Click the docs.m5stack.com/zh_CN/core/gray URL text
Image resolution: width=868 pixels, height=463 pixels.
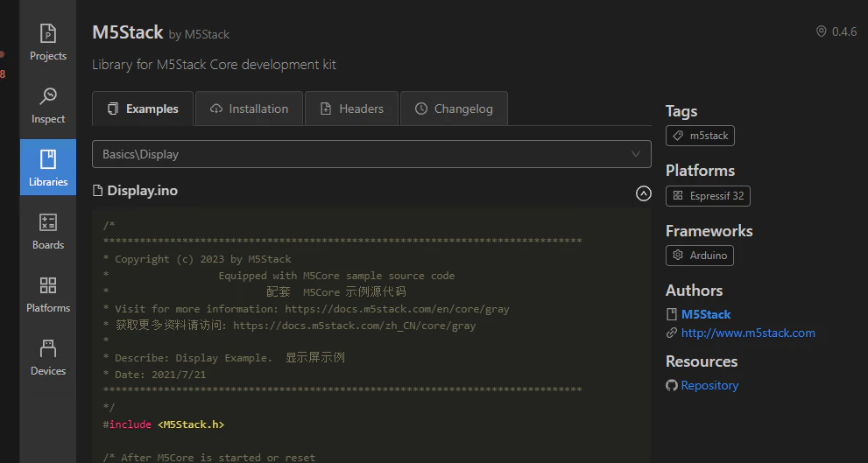pos(354,326)
